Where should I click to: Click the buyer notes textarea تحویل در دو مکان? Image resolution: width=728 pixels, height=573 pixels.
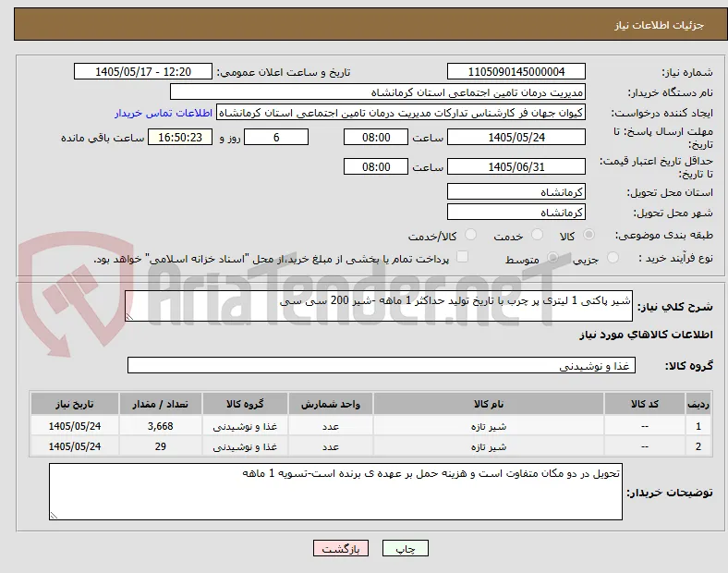[x=335, y=492]
